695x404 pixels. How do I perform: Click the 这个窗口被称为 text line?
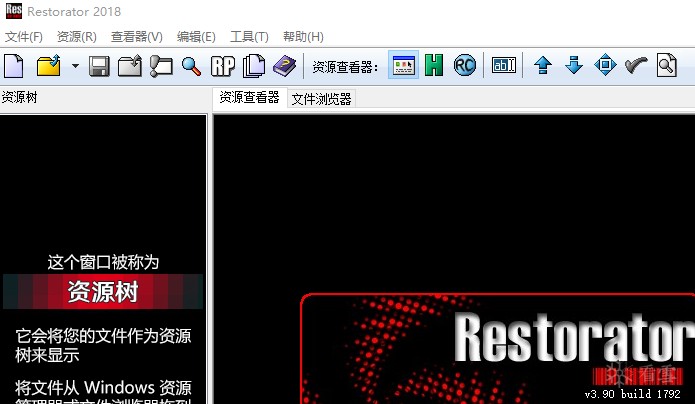tap(103, 262)
